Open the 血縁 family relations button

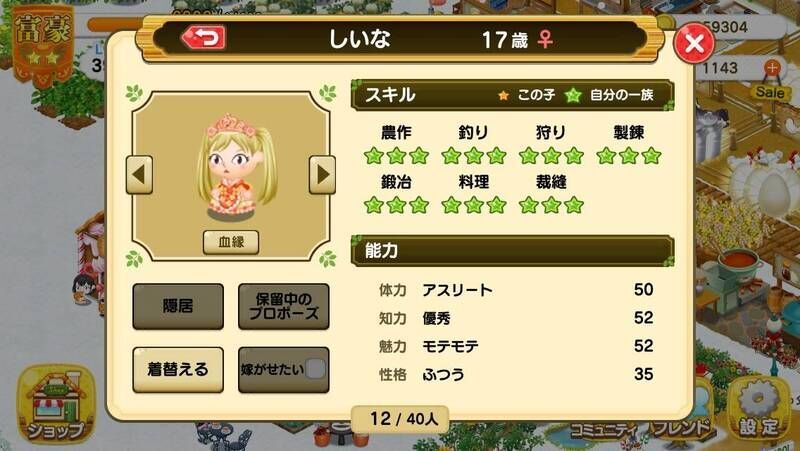point(231,242)
